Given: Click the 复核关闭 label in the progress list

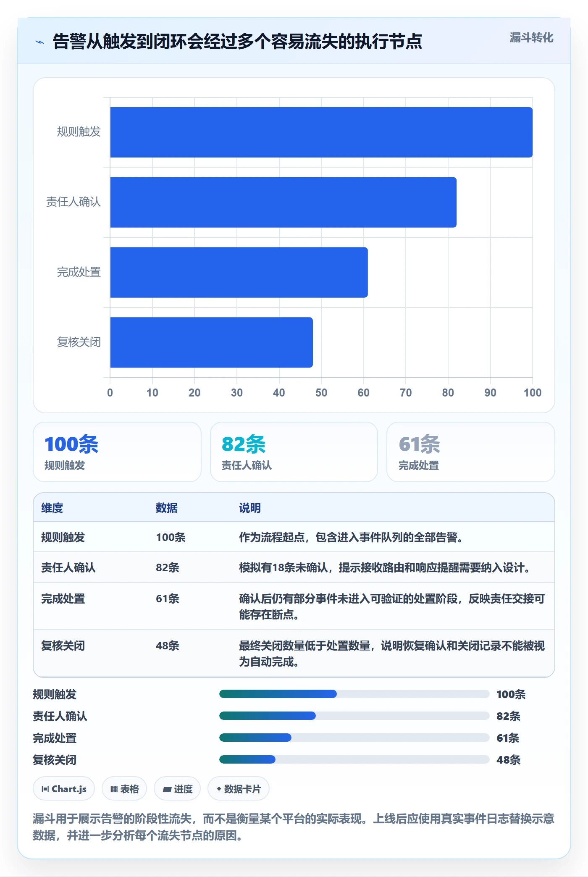Looking at the screenshot, I should [55, 760].
